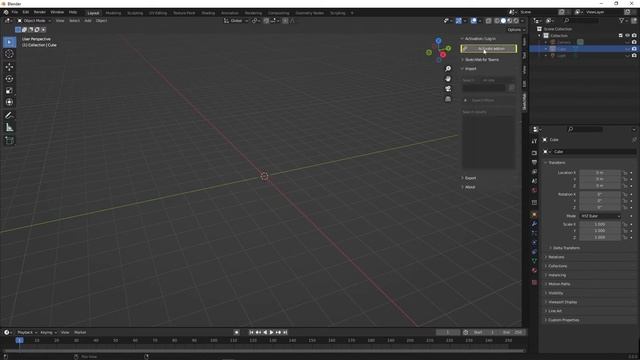Enable solid viewport shading mode

click(503, 21)
